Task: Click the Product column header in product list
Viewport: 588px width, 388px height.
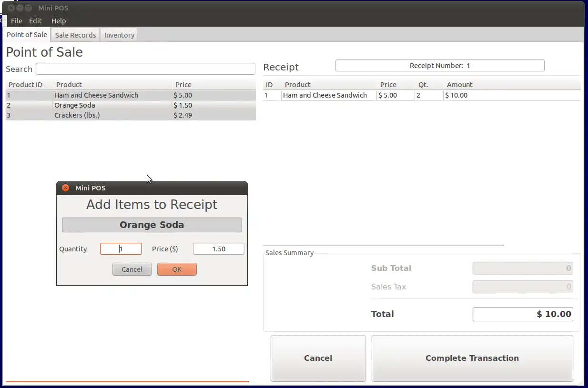Action: (112, 85)
